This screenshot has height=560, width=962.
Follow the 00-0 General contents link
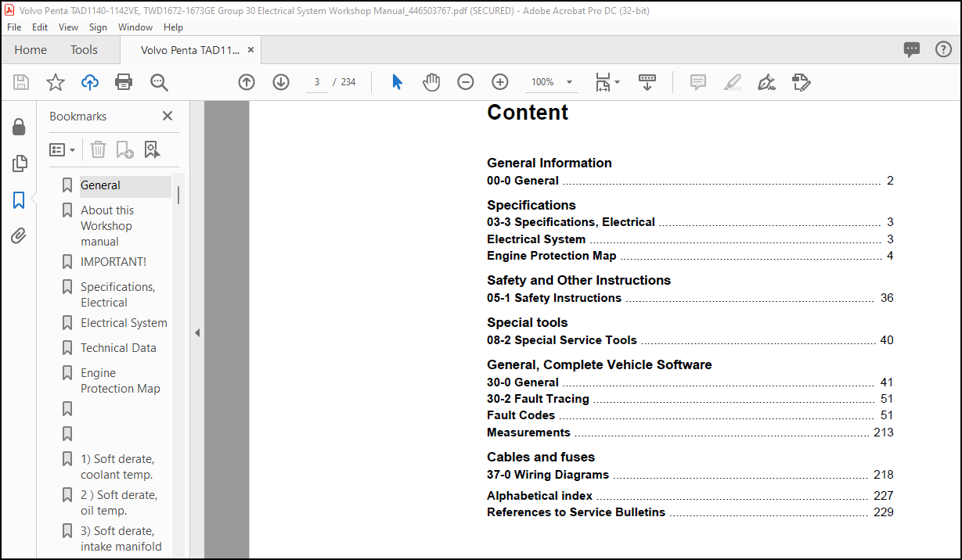[690, 181]
